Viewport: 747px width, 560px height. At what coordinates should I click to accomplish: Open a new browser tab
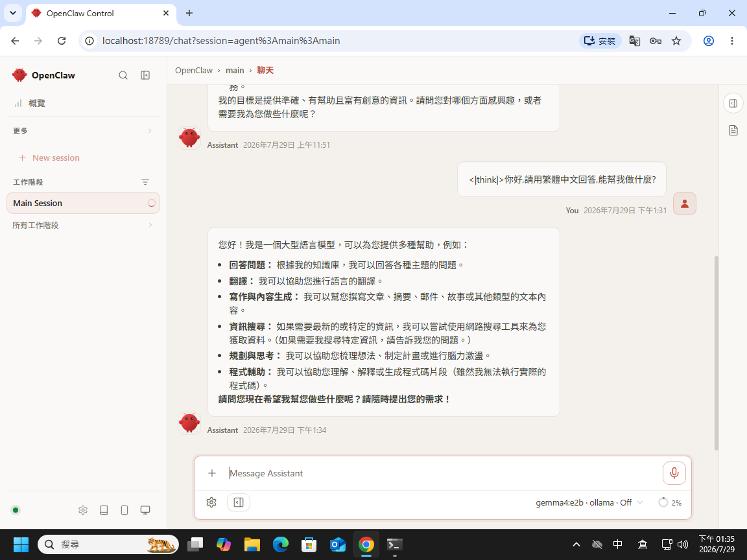pos(189,14)
